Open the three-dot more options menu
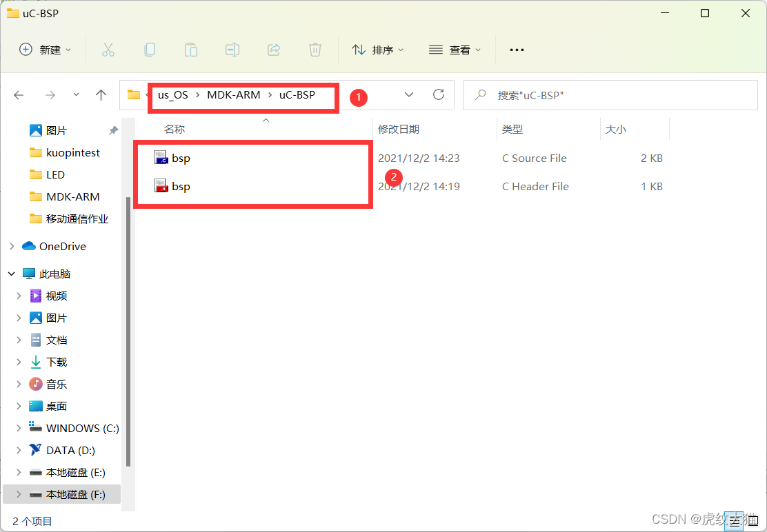Screen dimensions: 767x532 click(x=517, y=50)
